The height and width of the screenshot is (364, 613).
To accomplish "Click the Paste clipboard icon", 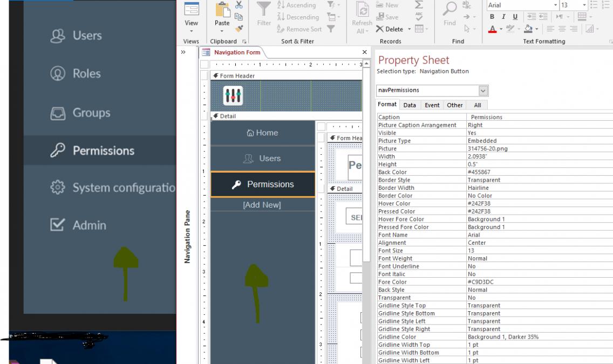I will point(222,10).
